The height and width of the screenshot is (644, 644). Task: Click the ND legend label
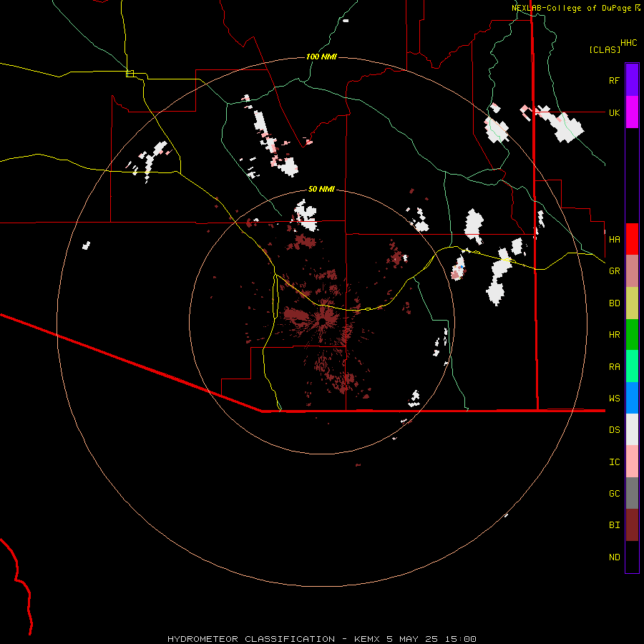tap(614, 557)
